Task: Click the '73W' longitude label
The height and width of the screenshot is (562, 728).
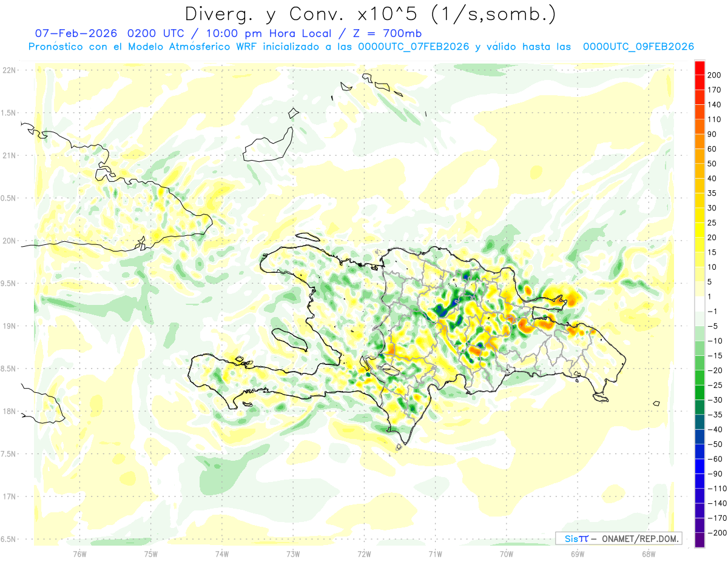Action: click(293, 554)
